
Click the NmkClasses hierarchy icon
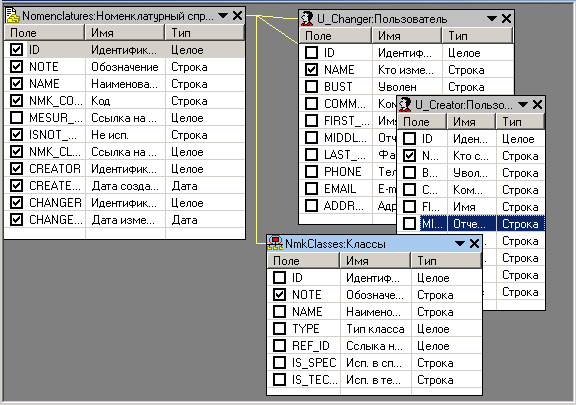click(275, 243)
